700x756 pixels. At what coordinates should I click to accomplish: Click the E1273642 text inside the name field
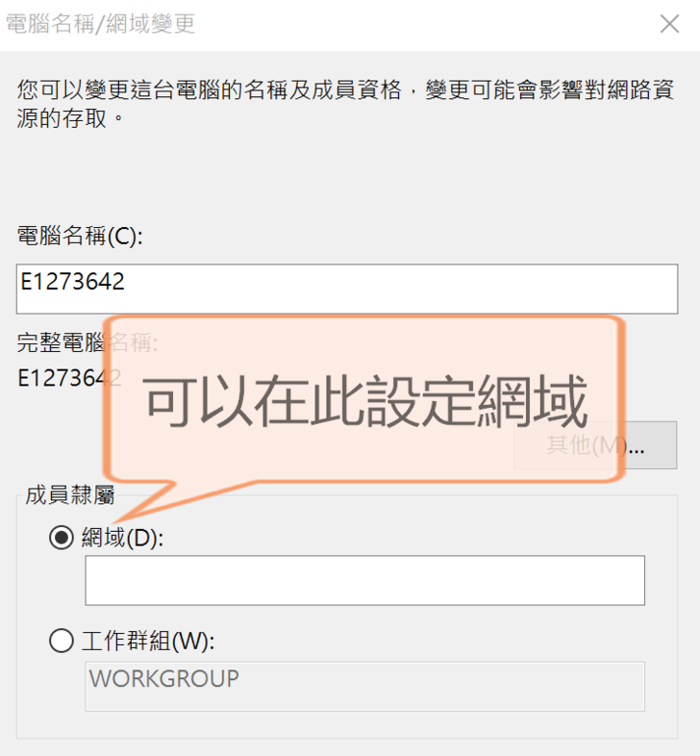73,283
